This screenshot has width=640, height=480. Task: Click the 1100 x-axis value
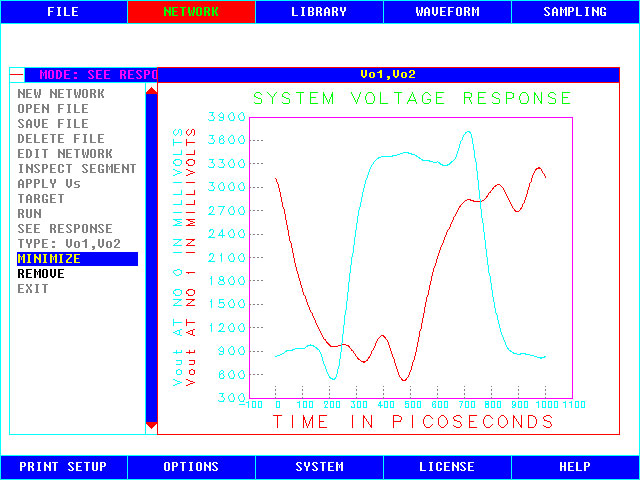[x=573, y=405]
